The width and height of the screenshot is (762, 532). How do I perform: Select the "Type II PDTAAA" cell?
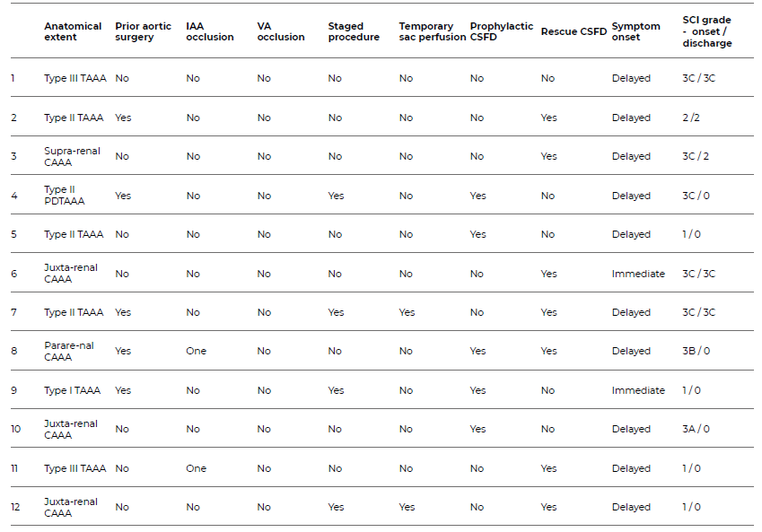[x=65, y=196]
